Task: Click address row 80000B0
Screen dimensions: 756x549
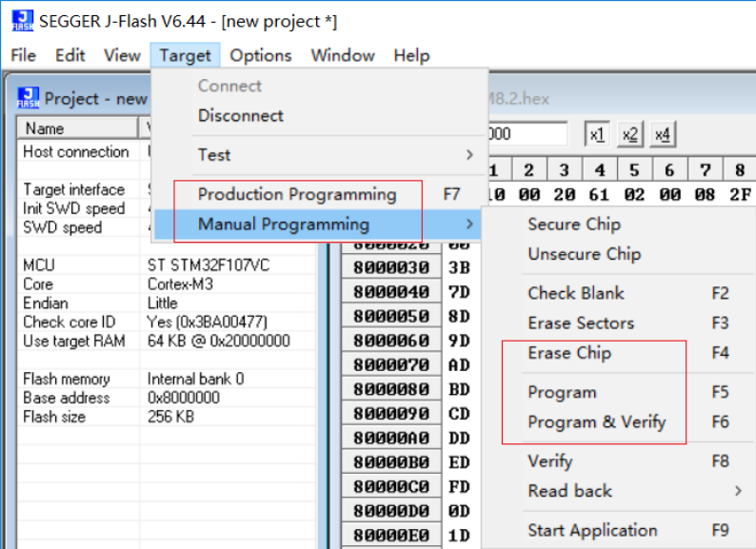Action: click(391, 462)
